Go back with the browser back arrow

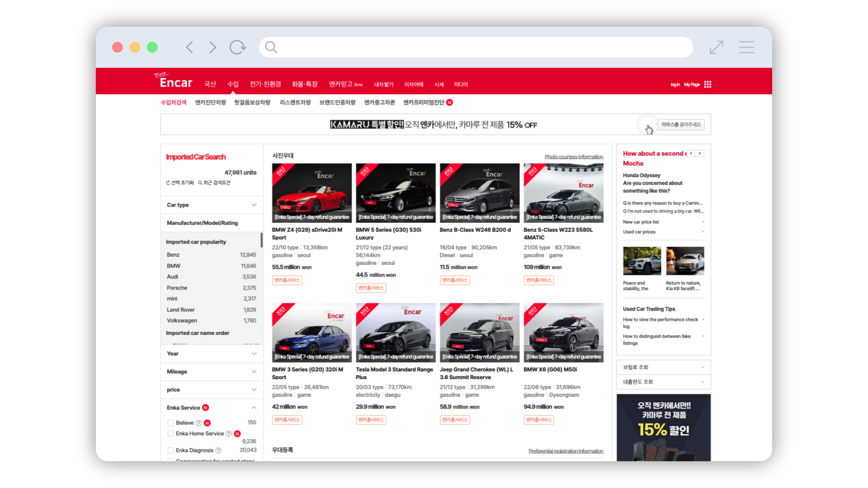click(190, 47)
